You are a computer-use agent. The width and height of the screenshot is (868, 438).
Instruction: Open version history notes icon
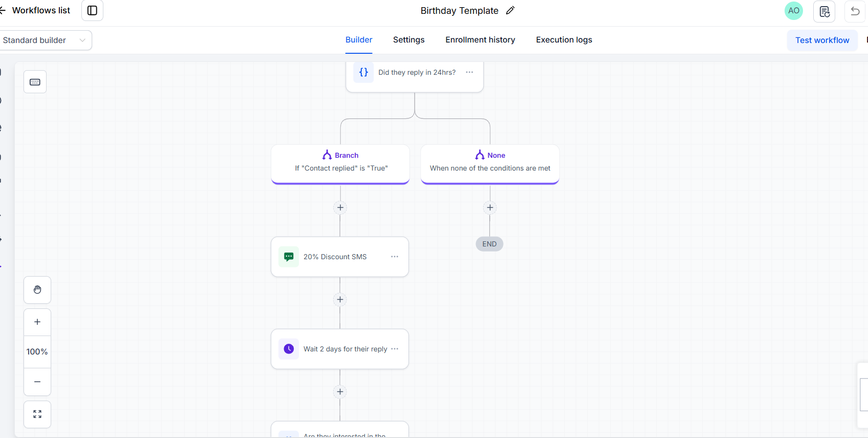[x=824, y=11]
